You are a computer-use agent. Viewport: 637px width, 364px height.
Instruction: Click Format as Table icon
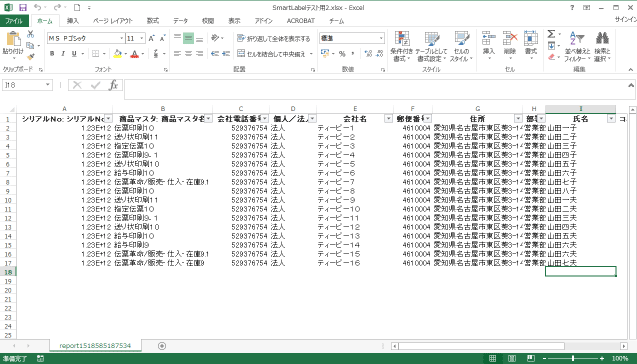pyautogui.click(x=431, y=46)
